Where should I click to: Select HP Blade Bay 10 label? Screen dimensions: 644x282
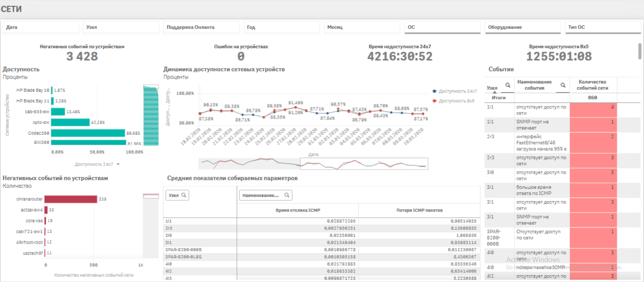33,90
